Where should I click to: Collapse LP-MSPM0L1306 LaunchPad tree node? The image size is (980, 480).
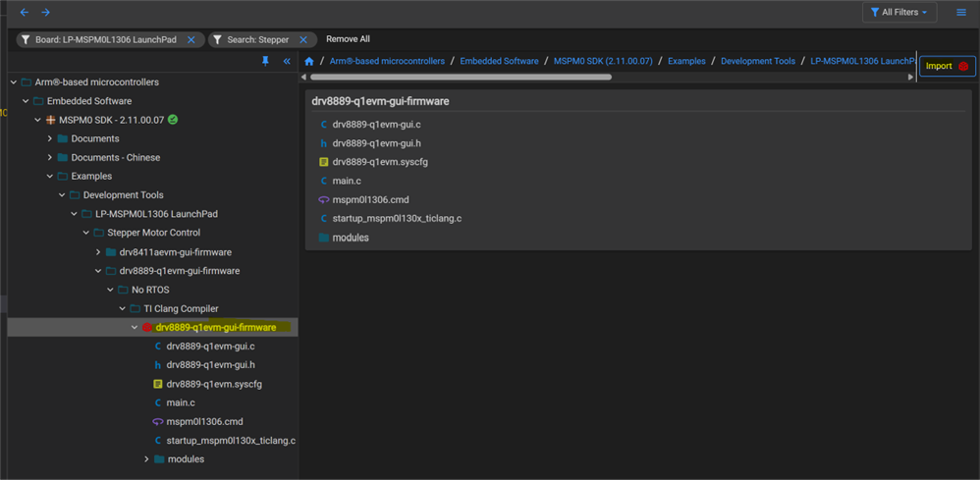tap(74, 214)
